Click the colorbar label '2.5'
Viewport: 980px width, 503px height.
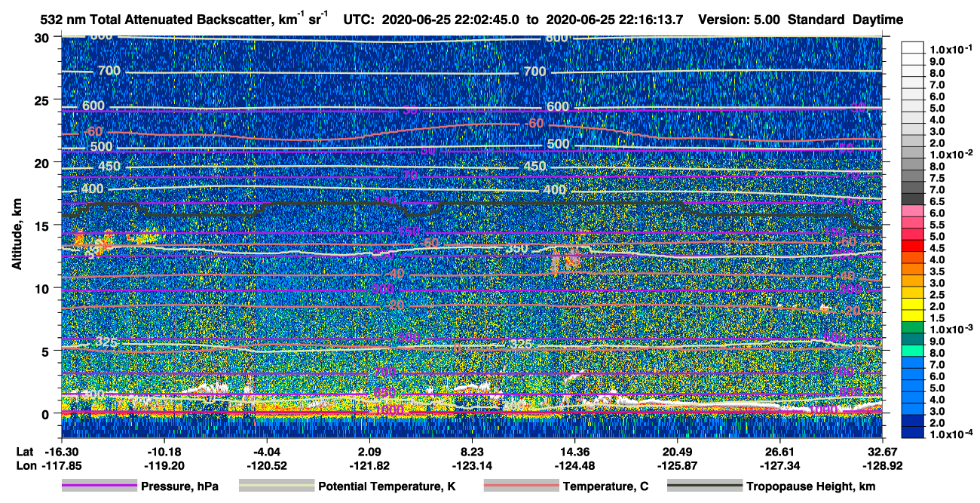936,295
